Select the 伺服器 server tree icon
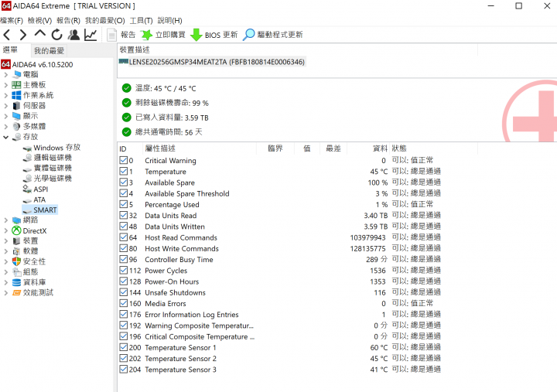557x392 pixels. (x=16, y=106)
